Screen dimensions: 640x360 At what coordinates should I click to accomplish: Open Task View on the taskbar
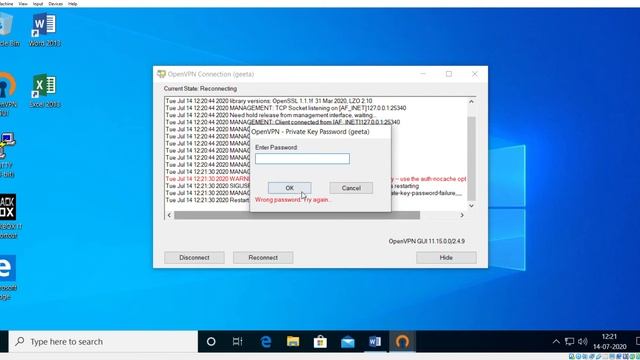238,342
